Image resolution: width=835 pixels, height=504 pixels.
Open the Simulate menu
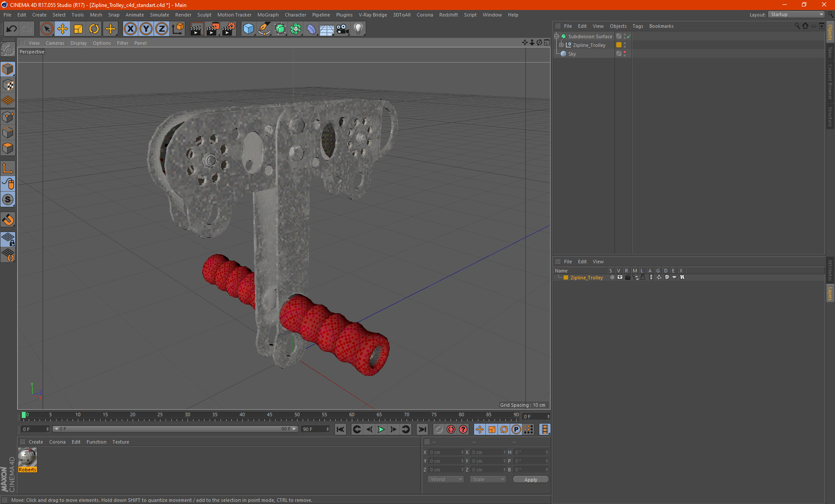point(160,15)
